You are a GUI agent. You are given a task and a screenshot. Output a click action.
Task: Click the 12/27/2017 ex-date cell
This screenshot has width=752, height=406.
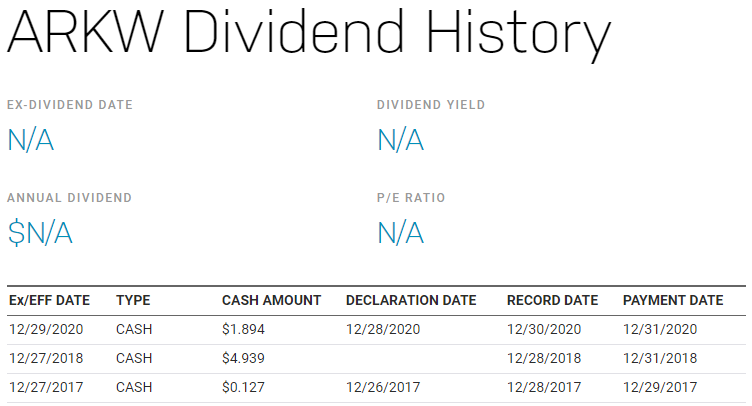coord(46,387)
